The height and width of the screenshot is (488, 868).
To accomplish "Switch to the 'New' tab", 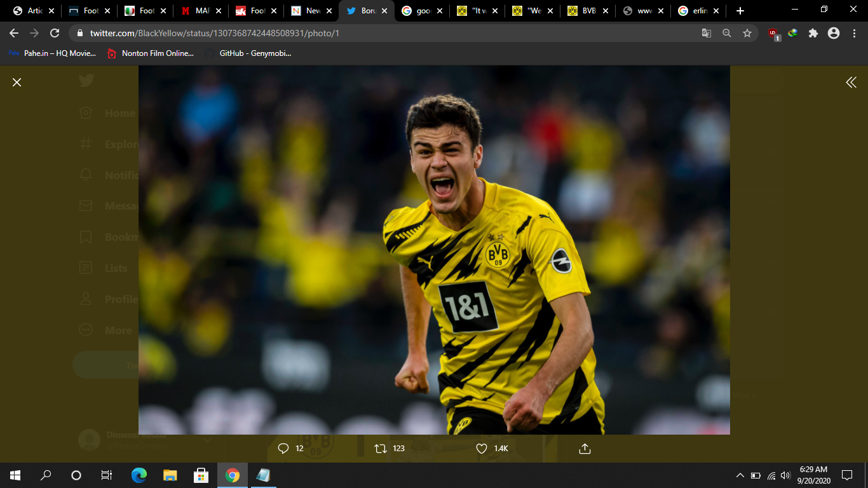I will pos(311,11).
